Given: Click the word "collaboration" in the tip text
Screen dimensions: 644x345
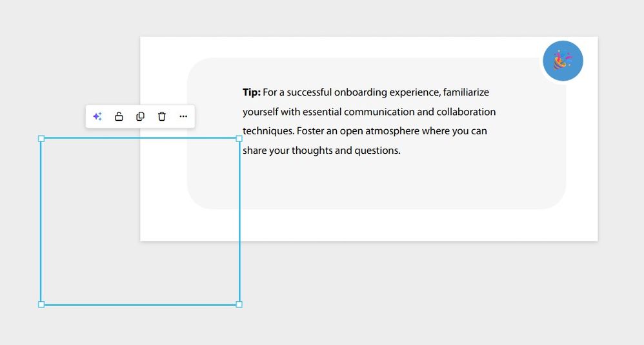Looking at the screenshot, I should point(466,112).
